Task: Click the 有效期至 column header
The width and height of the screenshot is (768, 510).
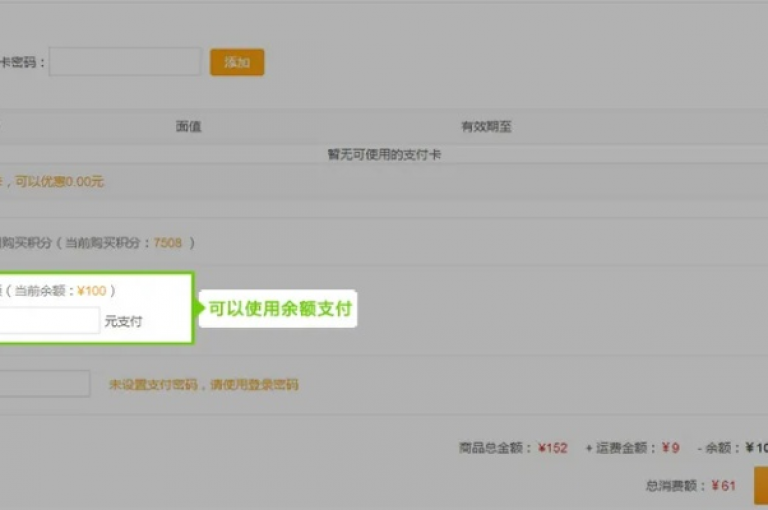Action: point(486,126)
